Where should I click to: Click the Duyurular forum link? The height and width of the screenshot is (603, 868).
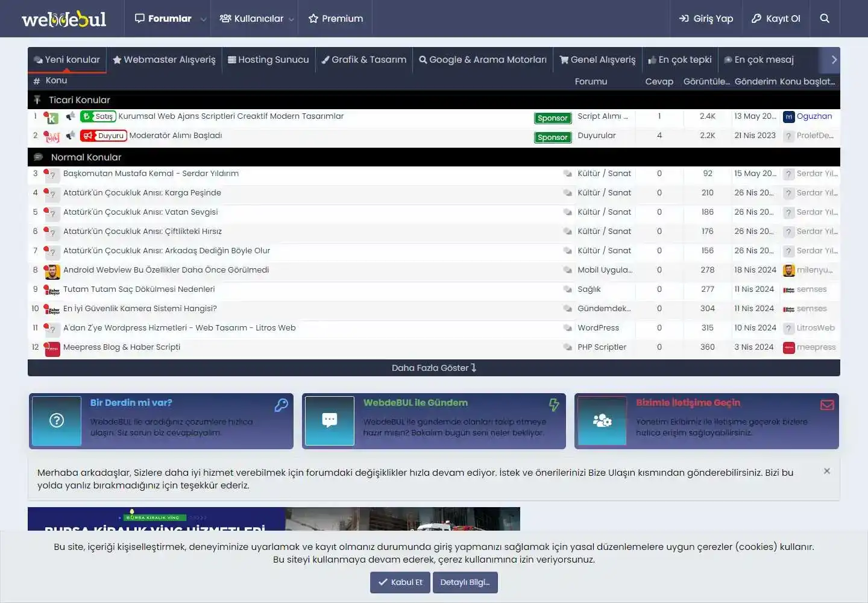point(597,136)
